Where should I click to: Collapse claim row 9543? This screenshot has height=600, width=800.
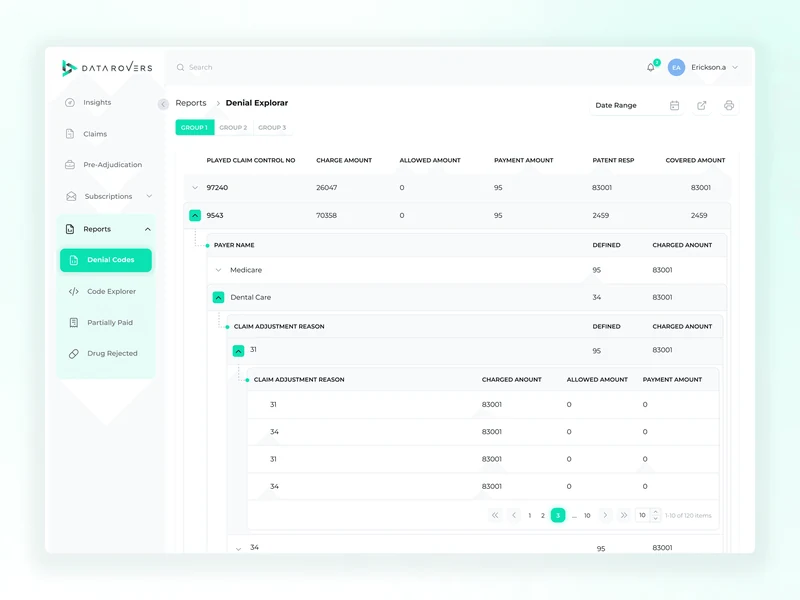(x=195, y=216)
